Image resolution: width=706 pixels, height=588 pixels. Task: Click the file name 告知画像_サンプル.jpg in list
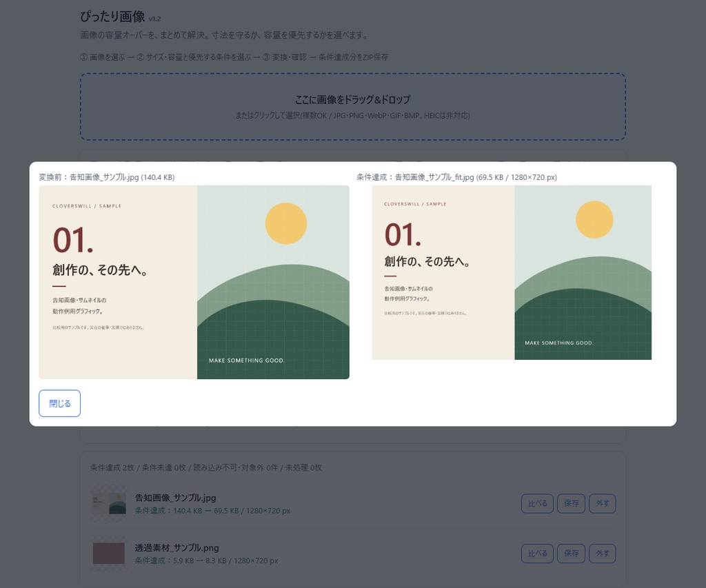click(176, 498)
